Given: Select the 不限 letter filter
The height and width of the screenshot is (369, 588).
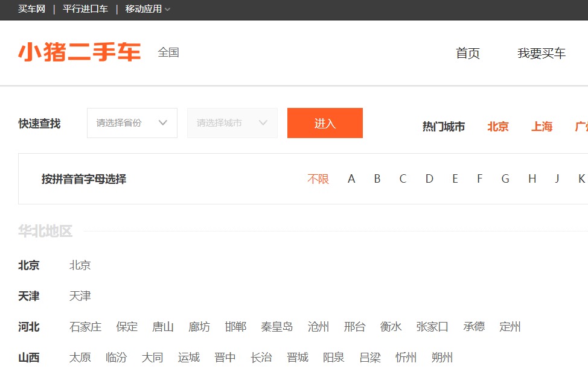Looking at the screenshot, I should (x=318, y=179).
